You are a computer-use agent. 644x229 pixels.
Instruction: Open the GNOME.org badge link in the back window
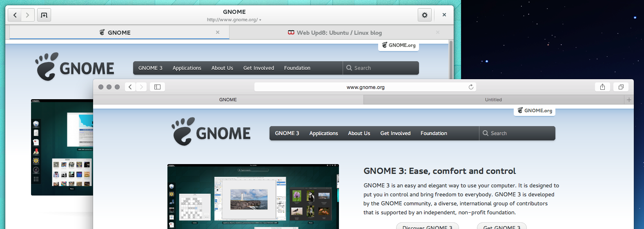(399, 45)
